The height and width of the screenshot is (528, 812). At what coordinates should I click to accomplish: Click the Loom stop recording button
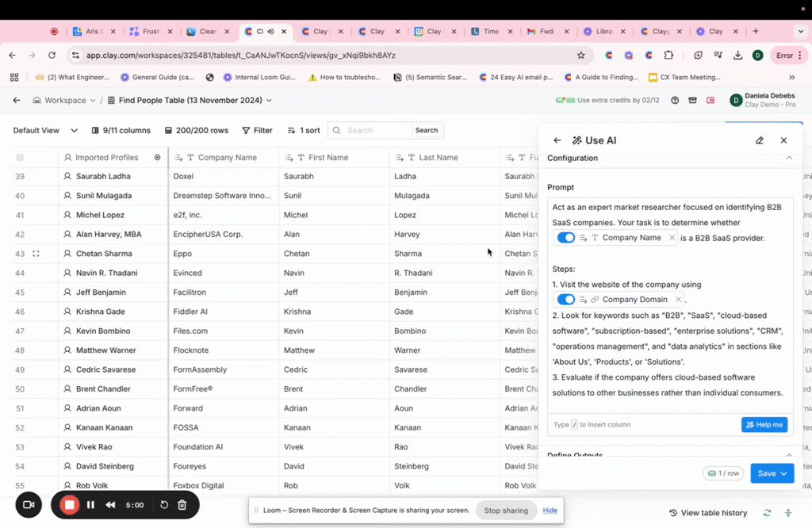70,505
